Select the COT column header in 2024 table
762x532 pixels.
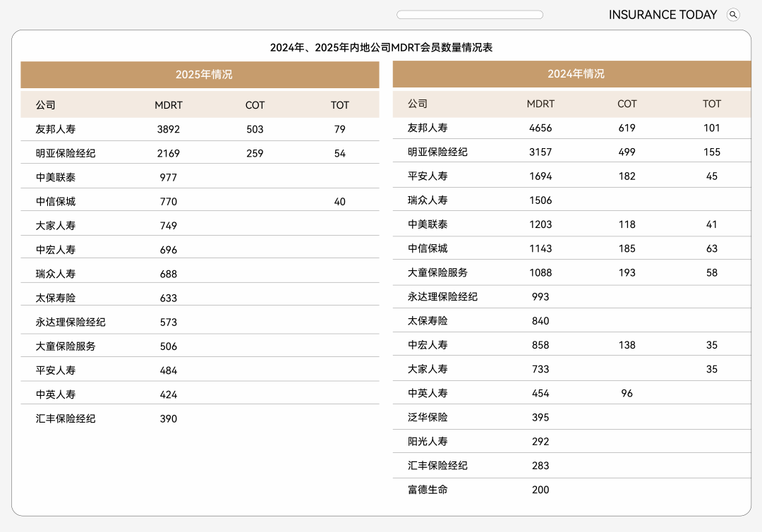point(627,104)
